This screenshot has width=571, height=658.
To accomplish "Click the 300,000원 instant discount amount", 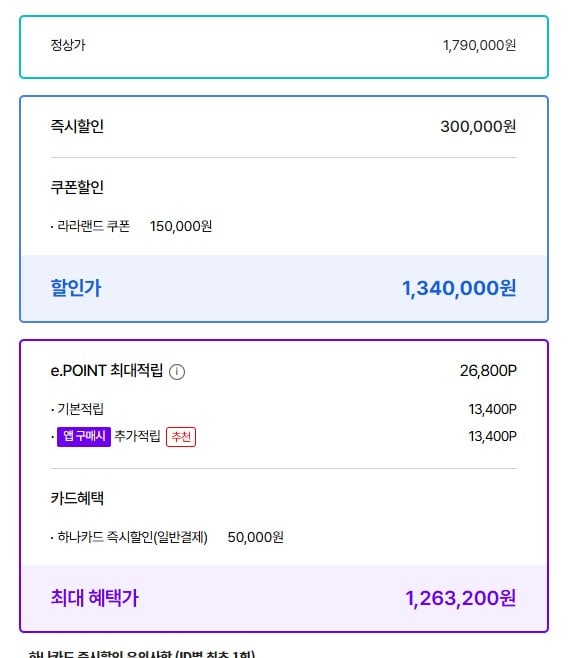I will point(478,126).
